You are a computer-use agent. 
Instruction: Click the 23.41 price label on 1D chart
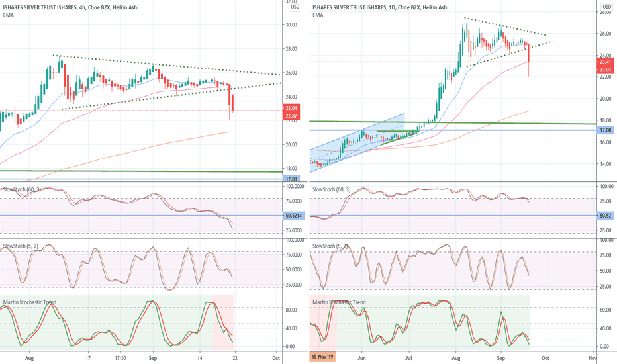[x=605, y=62]
